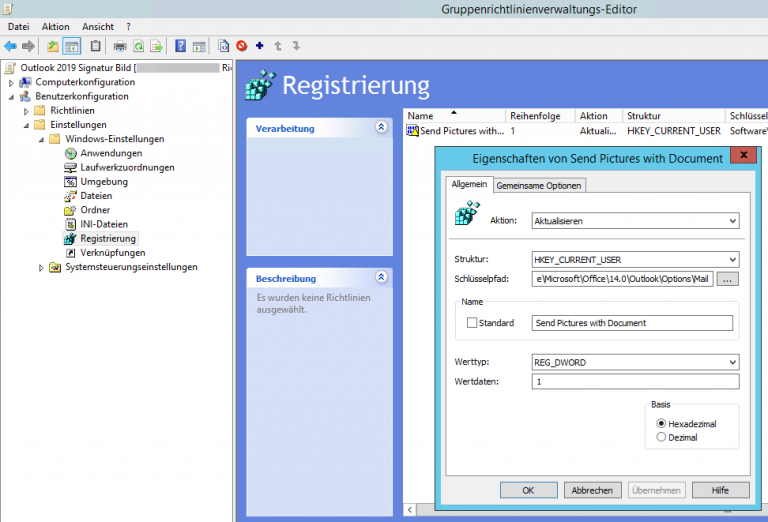Click the action pane toolbar icon
The height and width of the screenshot is (522, 768).
tap(199, 46)
